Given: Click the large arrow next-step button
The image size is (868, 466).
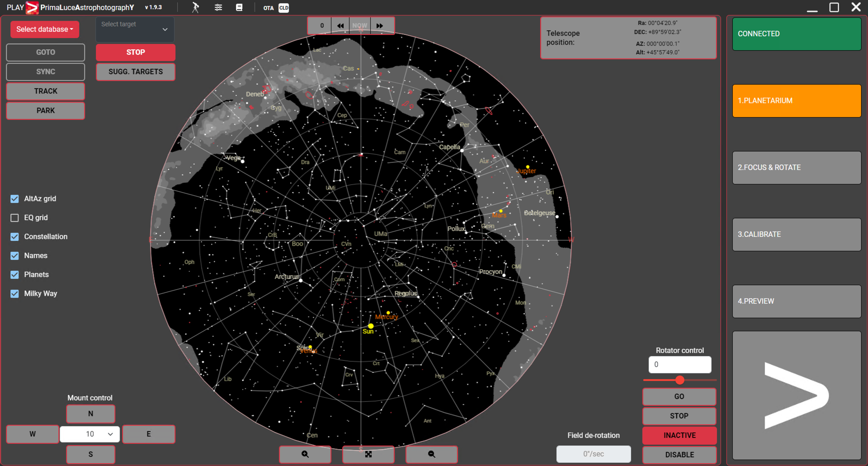Looking at the screenshot, I should point(797,395).
